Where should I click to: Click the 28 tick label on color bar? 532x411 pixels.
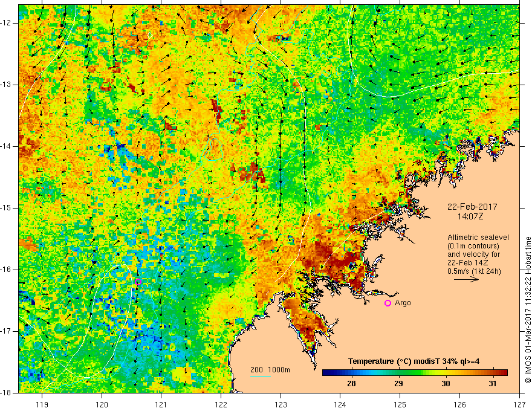pyautogui.click(x=351, y=384)
